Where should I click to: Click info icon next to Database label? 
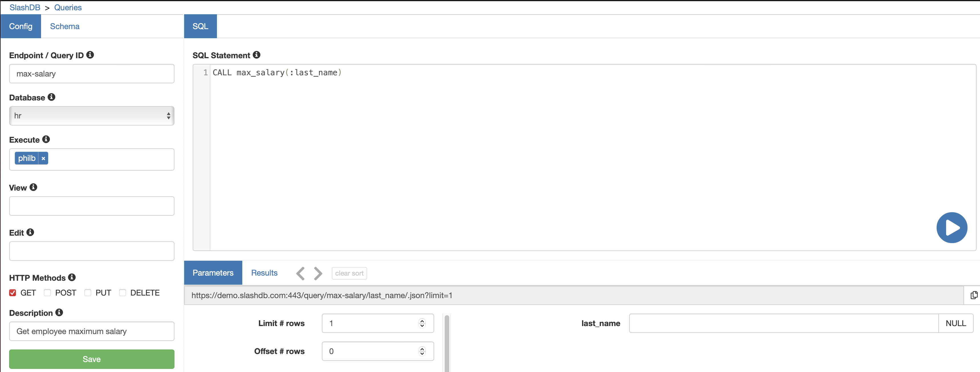tap(51, 97)
